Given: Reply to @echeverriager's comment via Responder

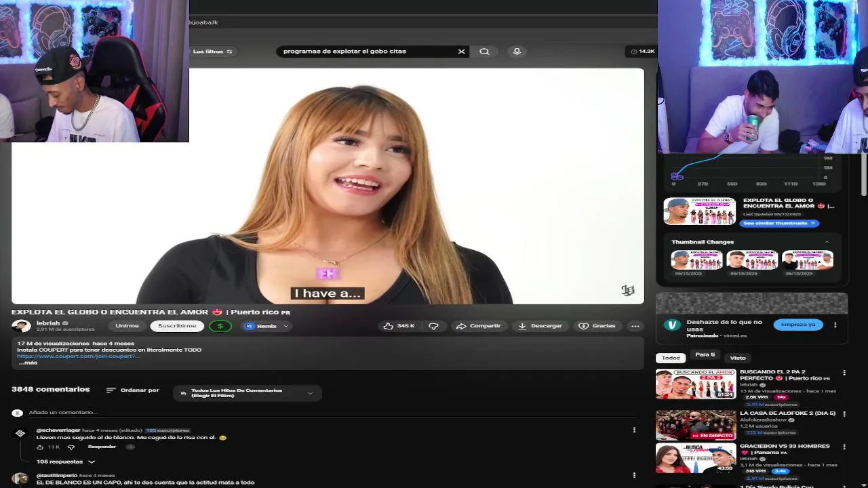Looking at the screenshot, I should tap(102, 447).
